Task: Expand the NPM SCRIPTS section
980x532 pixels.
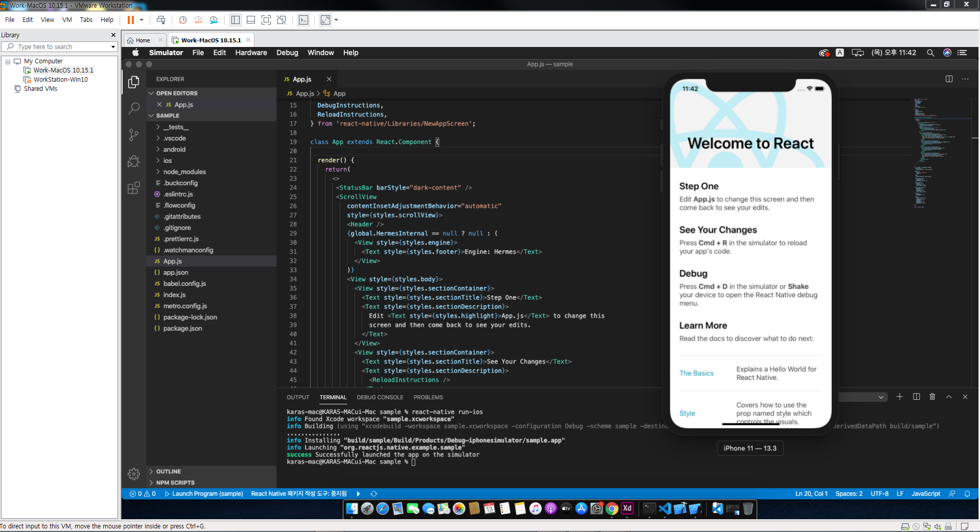Action: pyautogui.click(x=175, y=482)
